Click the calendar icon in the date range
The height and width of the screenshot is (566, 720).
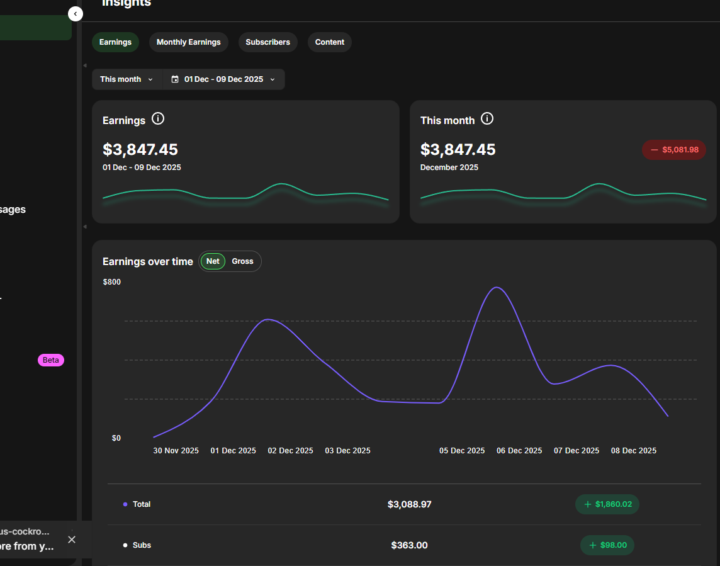coord(175,79)
